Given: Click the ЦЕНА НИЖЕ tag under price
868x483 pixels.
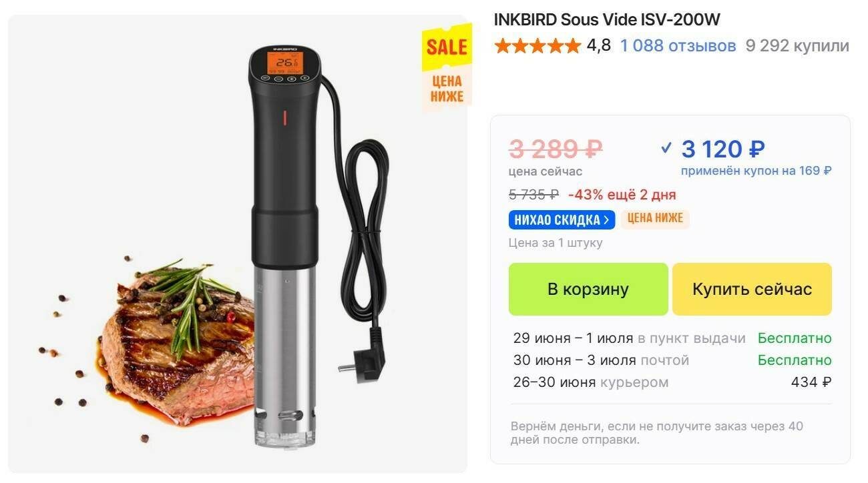Looking at the screenshot, I should pyautogui.click(x=655, y=219).
